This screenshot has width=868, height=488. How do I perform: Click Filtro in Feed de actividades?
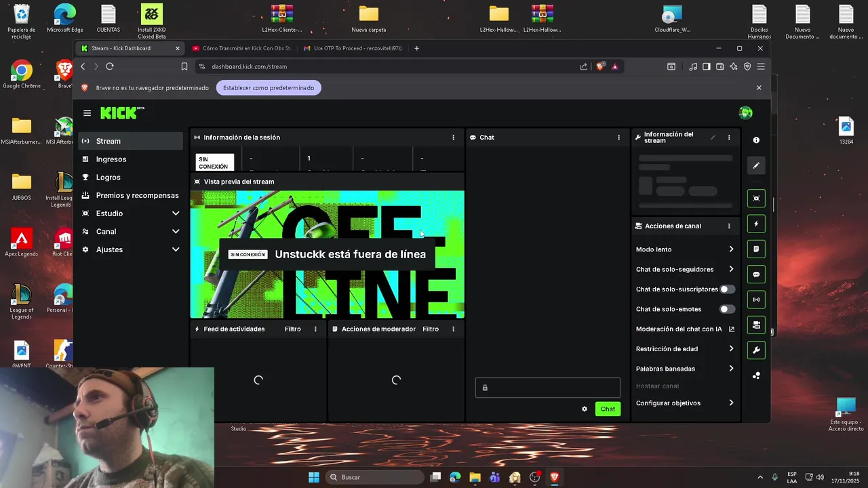click(293, 329)
